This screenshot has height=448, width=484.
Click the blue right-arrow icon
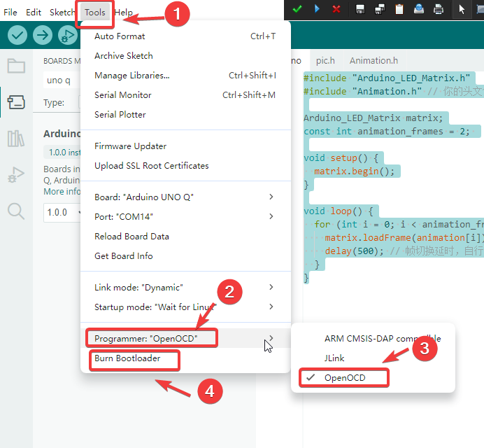click(x=317, y=9)
